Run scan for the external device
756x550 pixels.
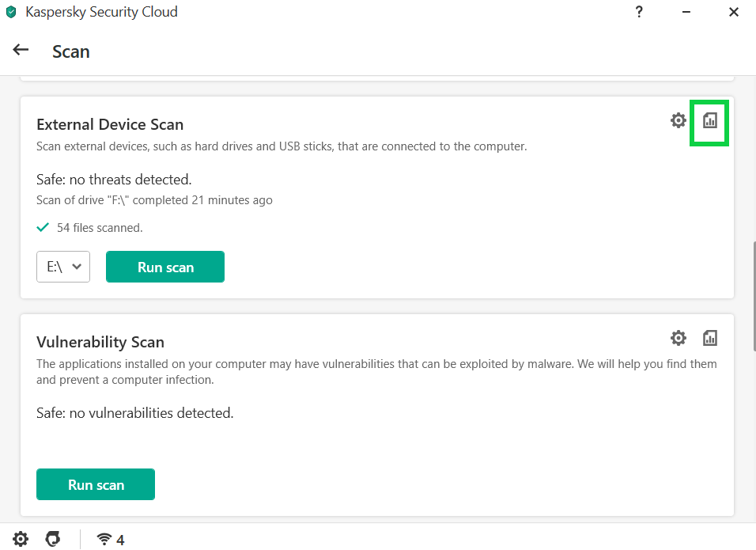[165, 267]
